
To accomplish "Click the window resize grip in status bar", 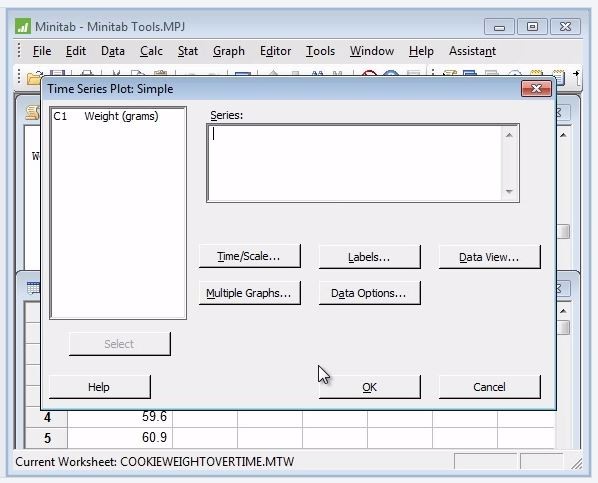I will click(576, 463).
